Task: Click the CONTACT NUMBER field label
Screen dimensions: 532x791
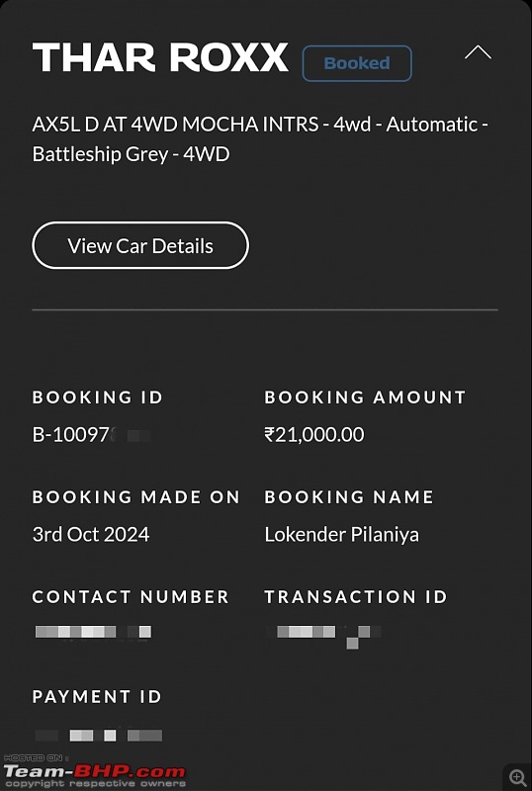Action: tap(131, 597)
